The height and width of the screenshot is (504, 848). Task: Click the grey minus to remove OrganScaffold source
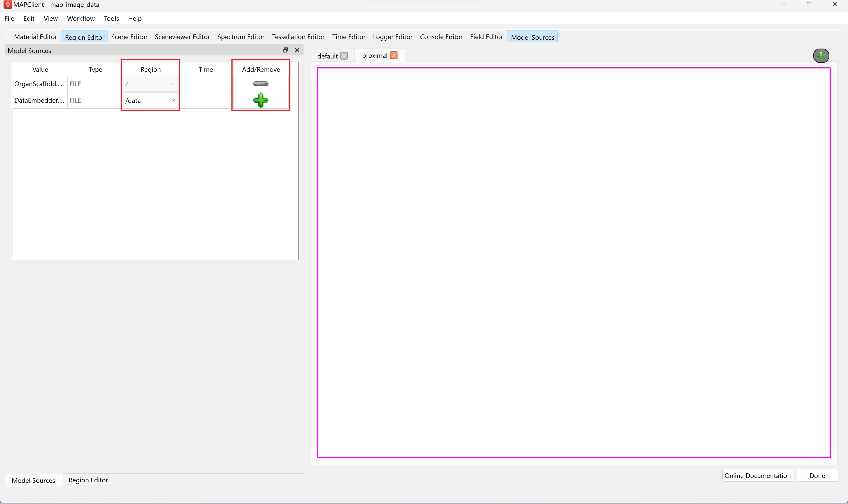click(x=261, y=83)
